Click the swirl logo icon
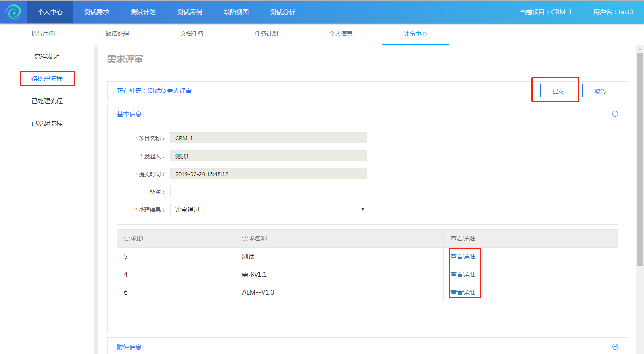 13,12
